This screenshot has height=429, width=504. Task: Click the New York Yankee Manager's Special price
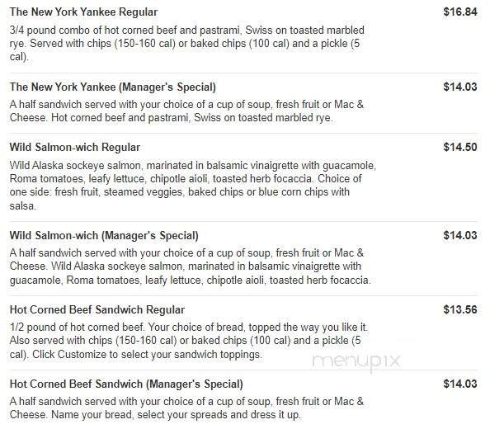462,87
